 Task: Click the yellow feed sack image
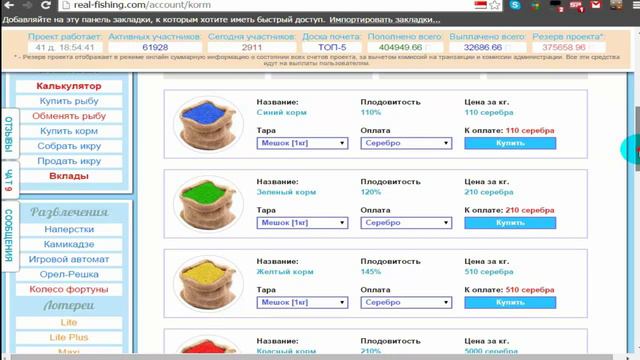coord(208,283)
